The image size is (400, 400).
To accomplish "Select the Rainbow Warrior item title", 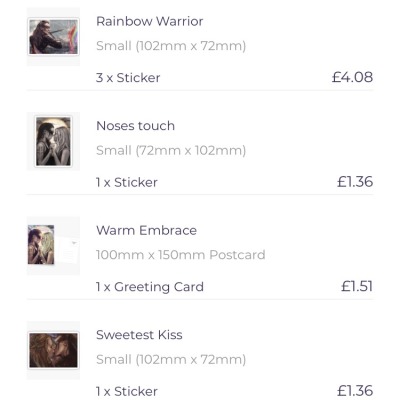I will coord(150,21).
